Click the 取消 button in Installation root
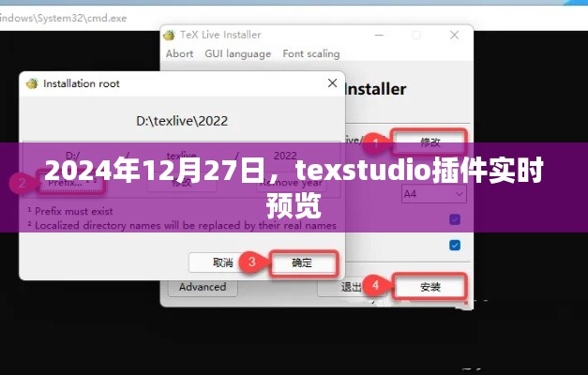 click(223, 262)
